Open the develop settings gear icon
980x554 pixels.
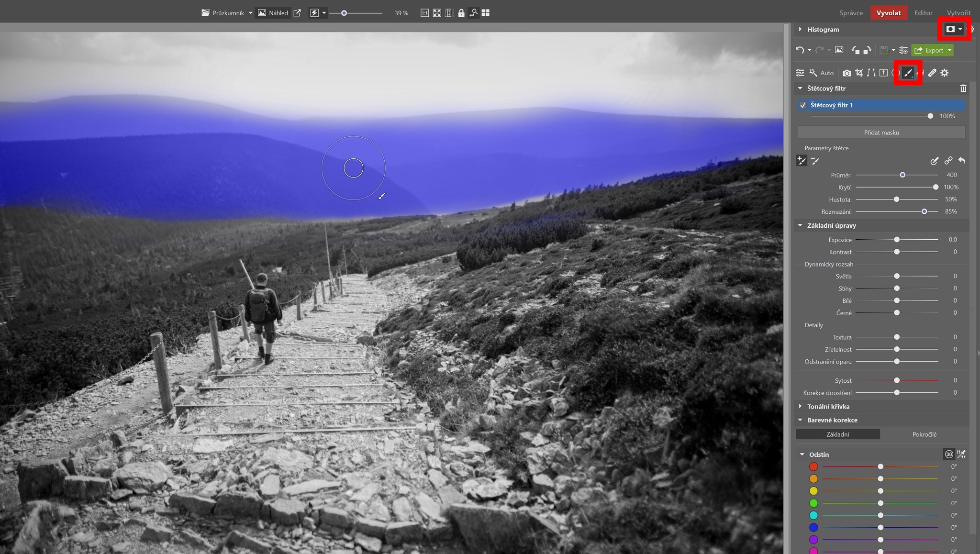point(945,73)
